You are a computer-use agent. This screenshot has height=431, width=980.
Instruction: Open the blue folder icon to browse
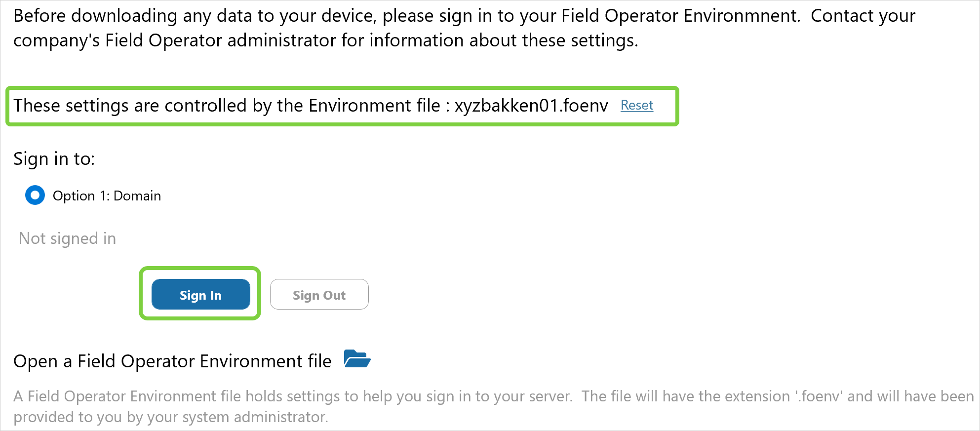pos(357,359)
